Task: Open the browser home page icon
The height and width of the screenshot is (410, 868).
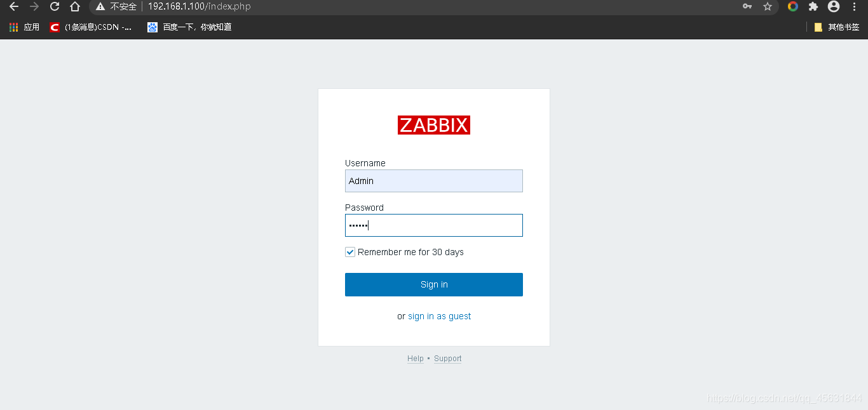Action: pos(75,6)
